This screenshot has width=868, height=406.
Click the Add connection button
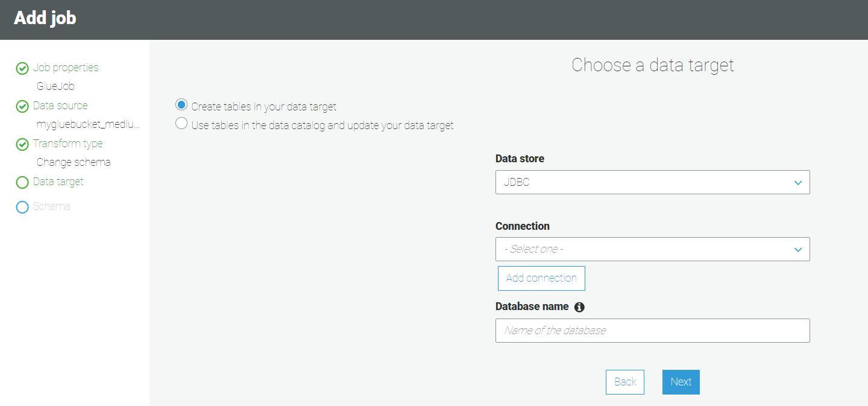[x=541, y=278]
